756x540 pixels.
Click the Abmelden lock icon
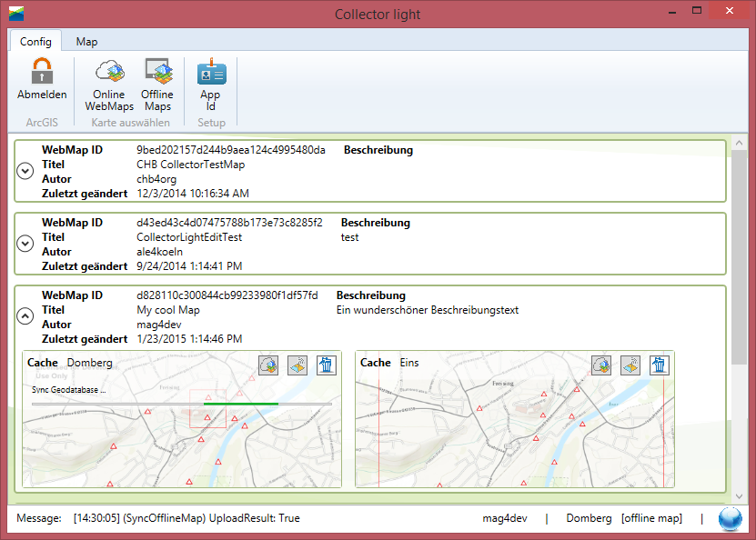point(42,71)
